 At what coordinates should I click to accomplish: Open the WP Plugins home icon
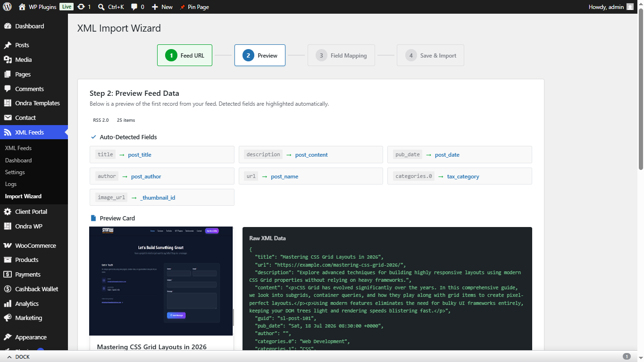pos(22,7)
